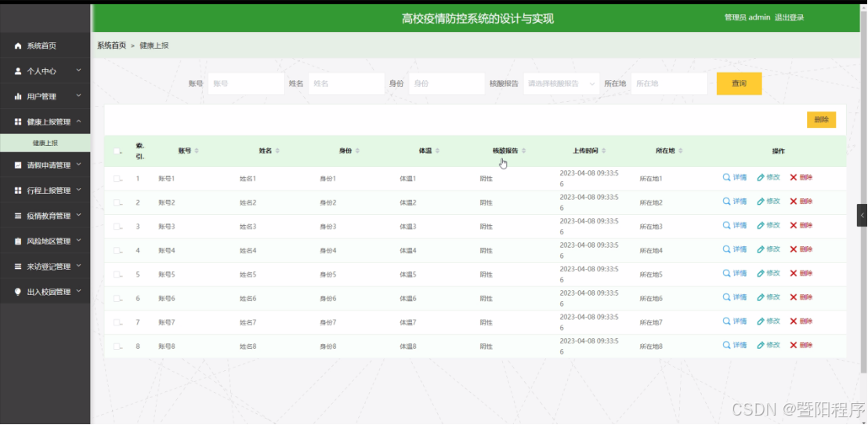
Task: Open the 风险地区管理 sidebar menu
Action: (x=45, y=242)
